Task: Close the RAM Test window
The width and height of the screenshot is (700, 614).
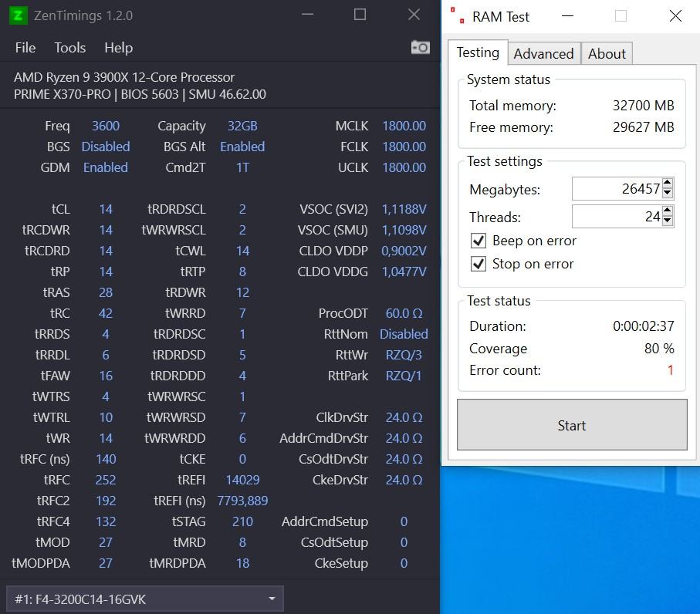Action: [675, 16]
